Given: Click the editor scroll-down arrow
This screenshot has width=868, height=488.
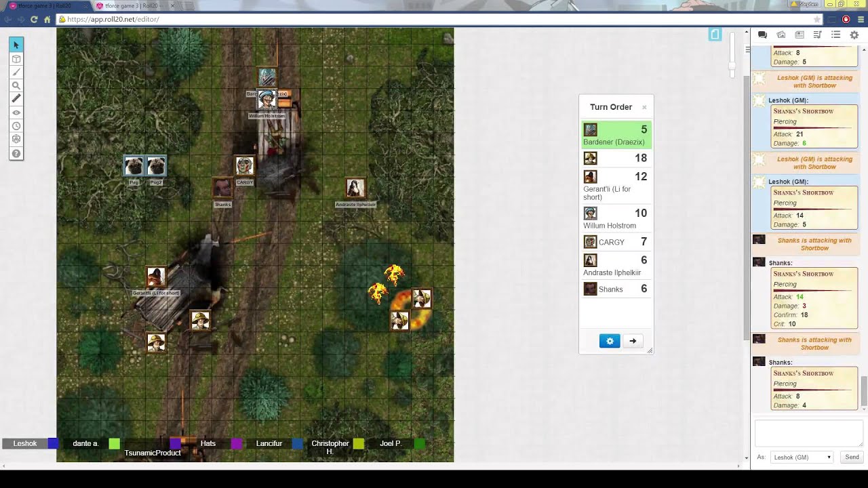Looking at the screenshot, I should pos(747,457).
